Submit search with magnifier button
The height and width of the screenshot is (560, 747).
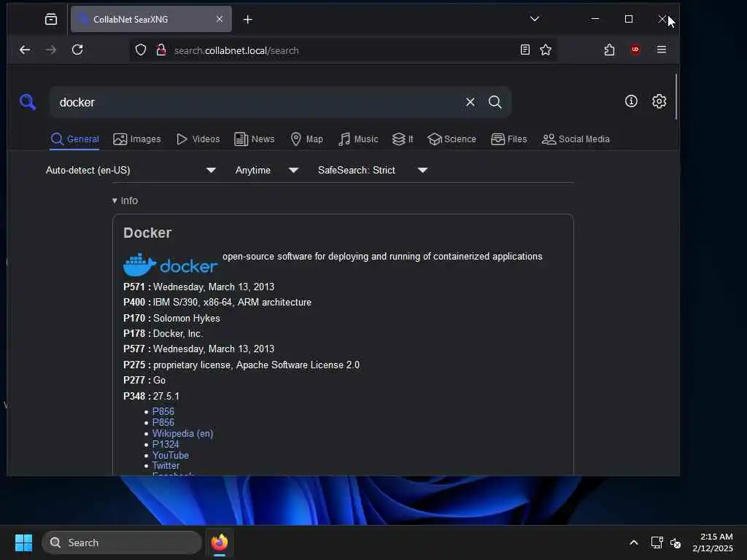click(x=495, y=102)
